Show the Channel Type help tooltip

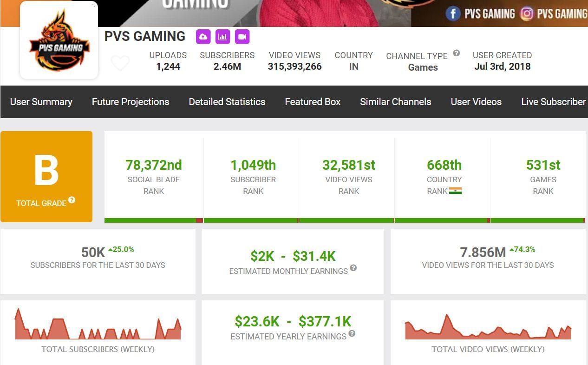[x=456, y=53]
